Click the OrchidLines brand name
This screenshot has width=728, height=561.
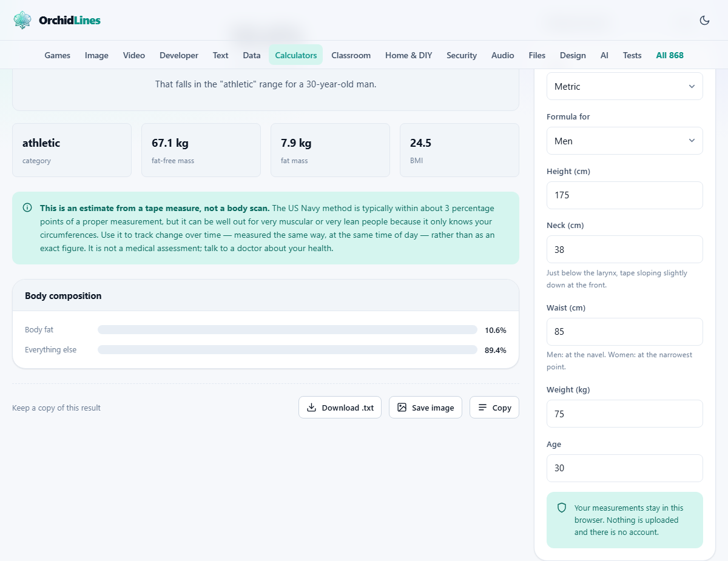tap(70, 20)
